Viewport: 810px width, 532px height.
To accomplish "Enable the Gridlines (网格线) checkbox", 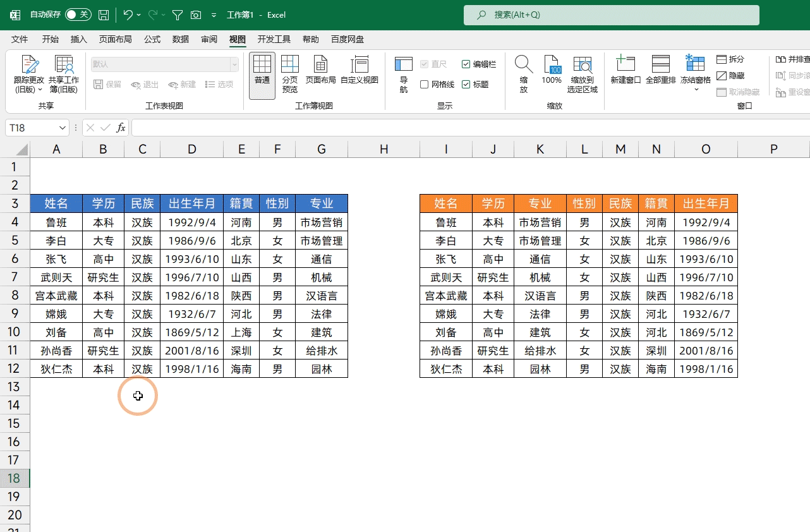I will coord(425,85).
